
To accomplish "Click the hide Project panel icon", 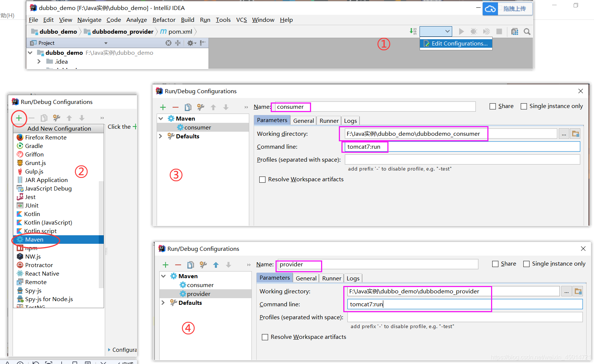I will pyautogui.click(x=203, y=43).
